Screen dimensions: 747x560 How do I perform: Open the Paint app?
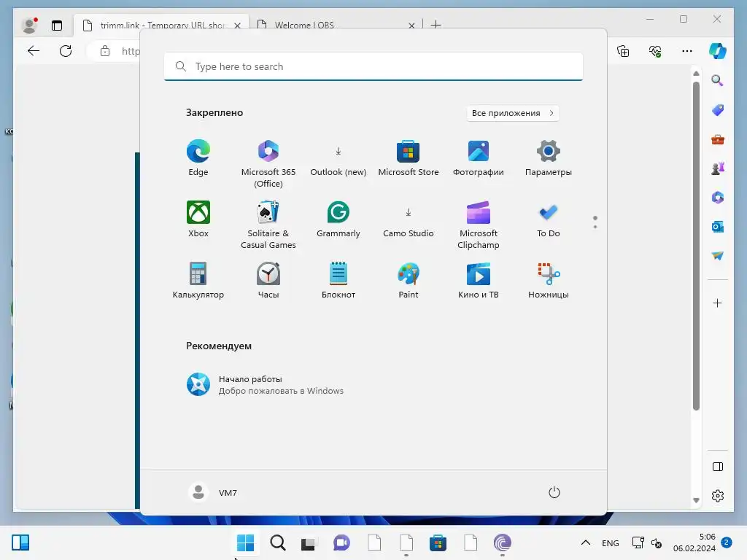409,281
